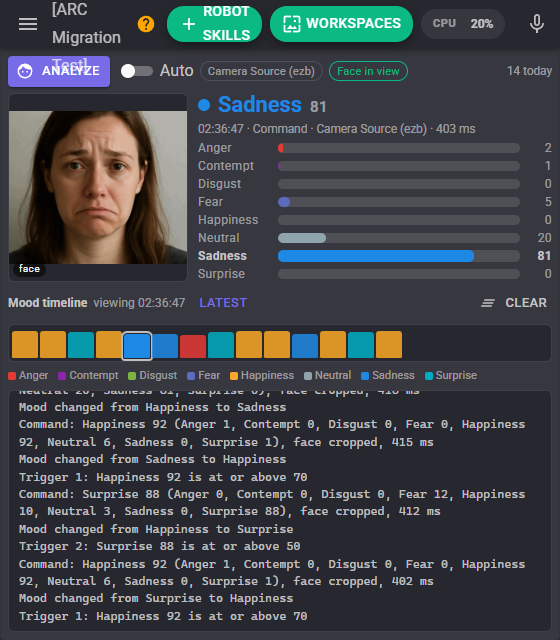Click the CPU 20% usage chip
This screenshot has width=560, height=640.
point(463,24)
